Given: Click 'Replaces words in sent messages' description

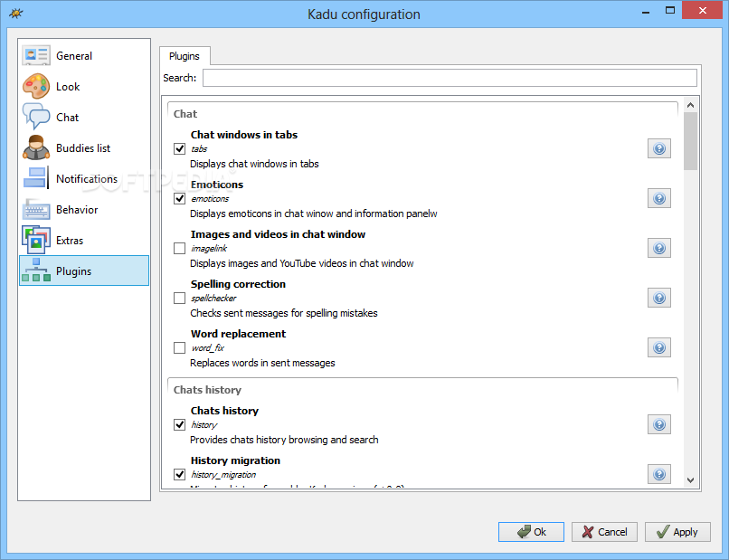Looking at the screenshot, I should coord(262,363).
